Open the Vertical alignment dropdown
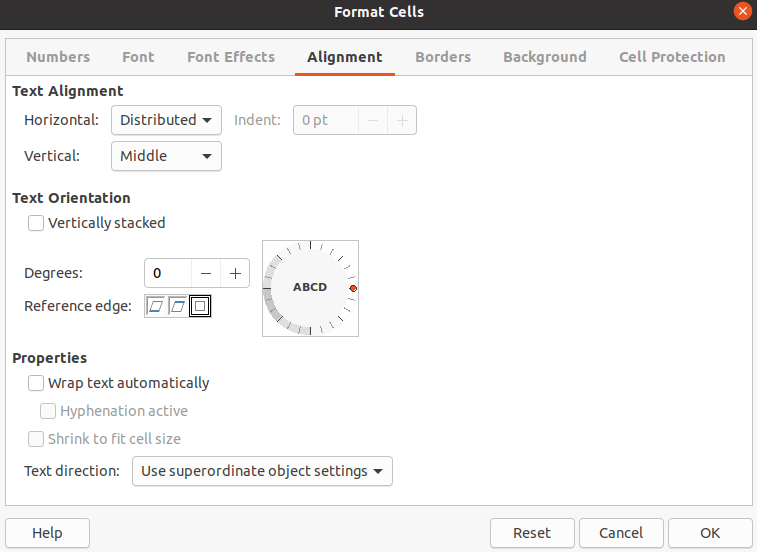The image size is (757, 552). (166, 156)
